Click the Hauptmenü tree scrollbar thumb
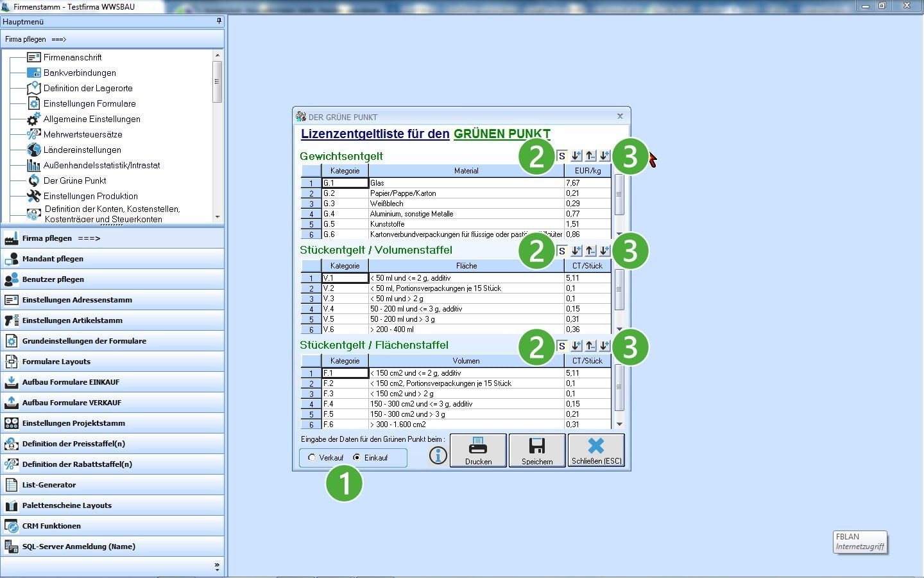924x578 pixels. pyautogui.click(x=218, y=82)
